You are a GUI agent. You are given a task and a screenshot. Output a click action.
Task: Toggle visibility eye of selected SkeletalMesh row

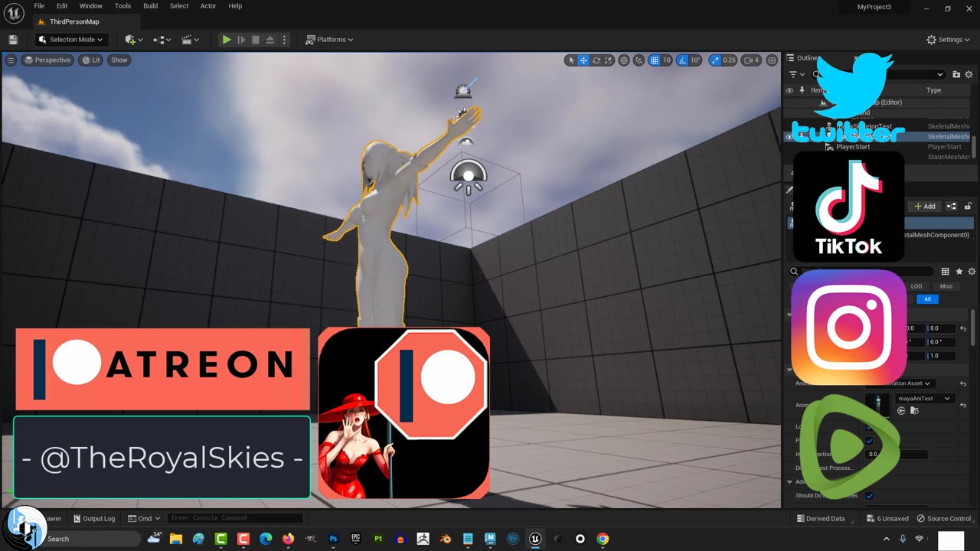789,137
